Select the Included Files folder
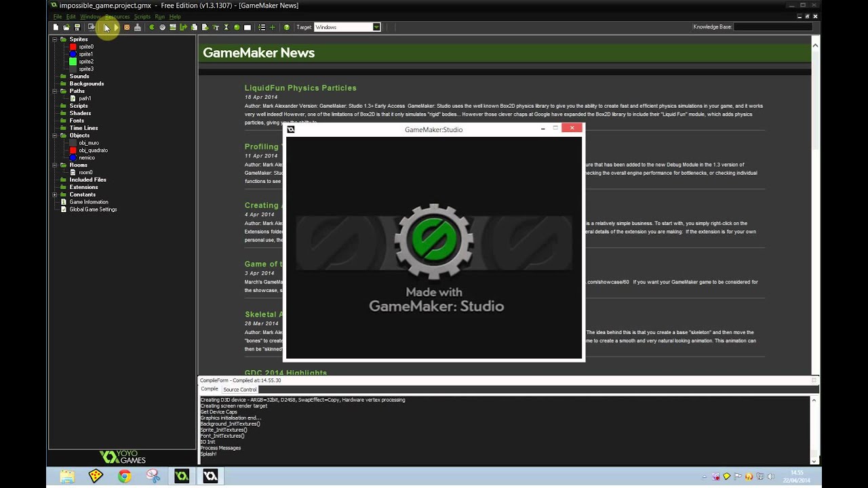Screen dimensions: 868x488 87,180
